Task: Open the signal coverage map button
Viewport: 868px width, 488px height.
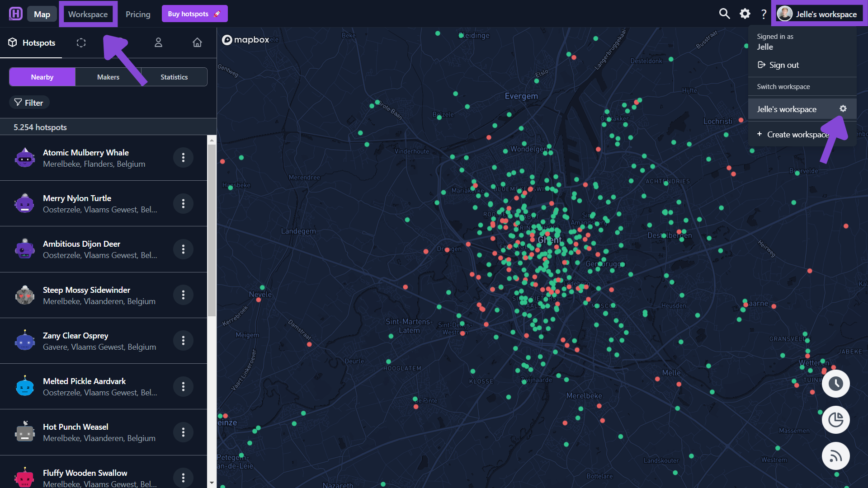Action: click(836, 456)
